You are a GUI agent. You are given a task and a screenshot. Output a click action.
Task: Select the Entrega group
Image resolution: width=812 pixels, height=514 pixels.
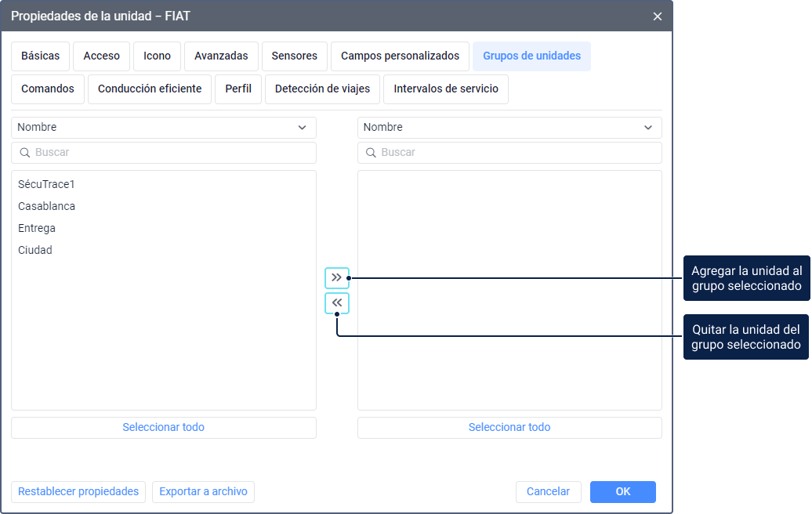coord(37,228)
